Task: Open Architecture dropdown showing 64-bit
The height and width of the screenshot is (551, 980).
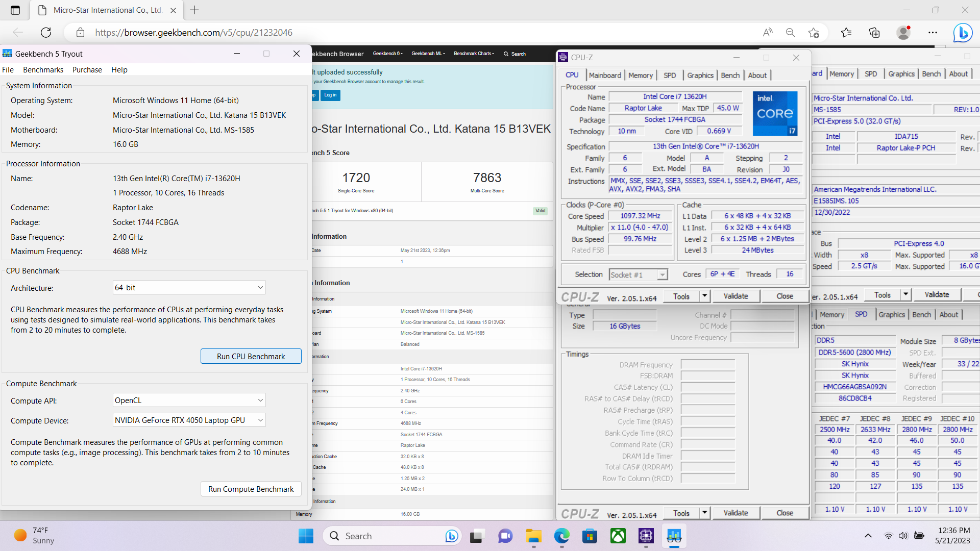Action: [x=189, y=288]
